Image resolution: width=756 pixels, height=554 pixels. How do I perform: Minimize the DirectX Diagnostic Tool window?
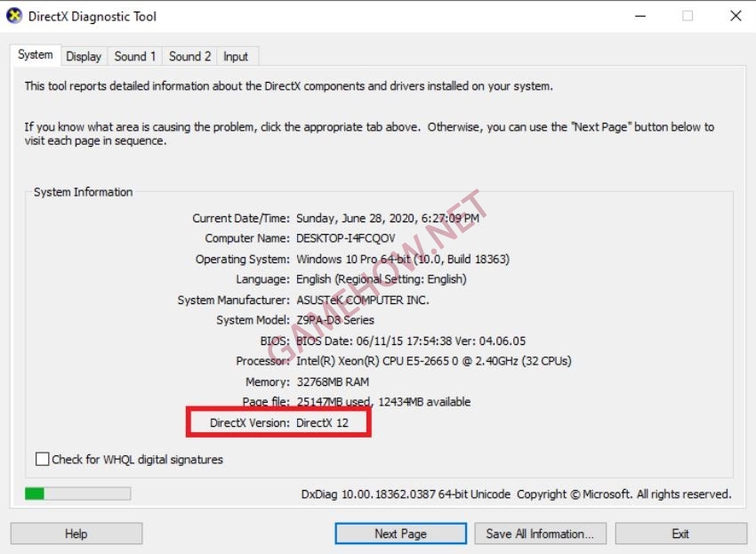click(x=639, y=16)
